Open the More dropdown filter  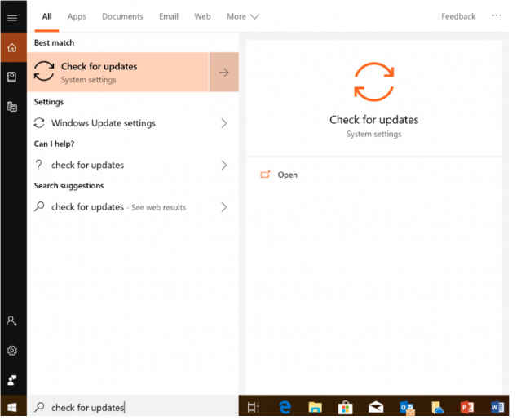243,16
